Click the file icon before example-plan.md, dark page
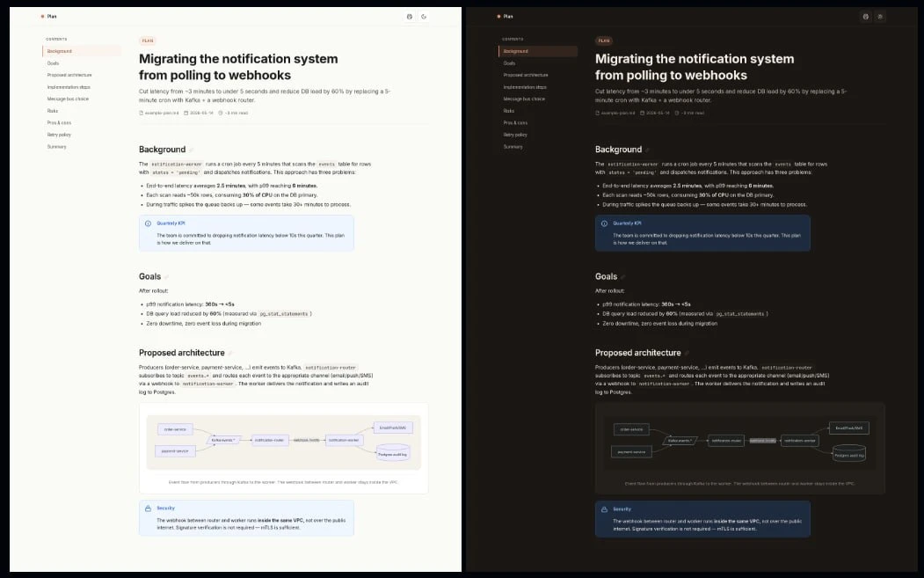924x578 pixels. coord(597,113)
